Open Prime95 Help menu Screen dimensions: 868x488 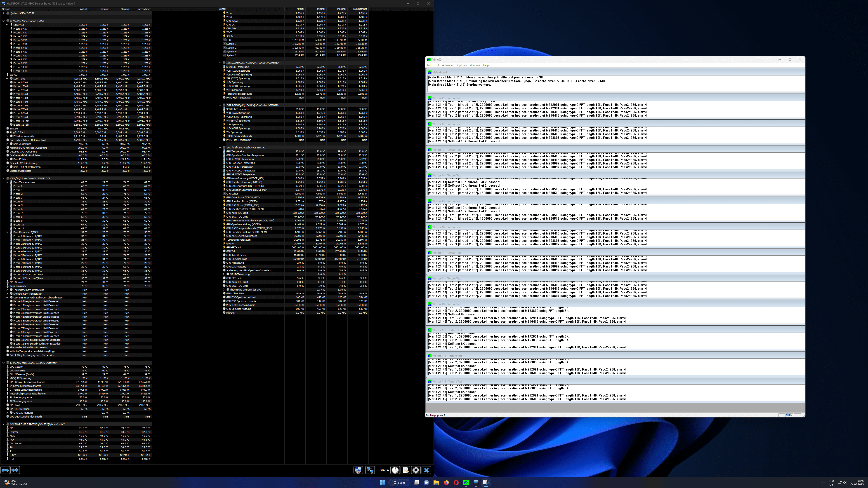[486, 65]
